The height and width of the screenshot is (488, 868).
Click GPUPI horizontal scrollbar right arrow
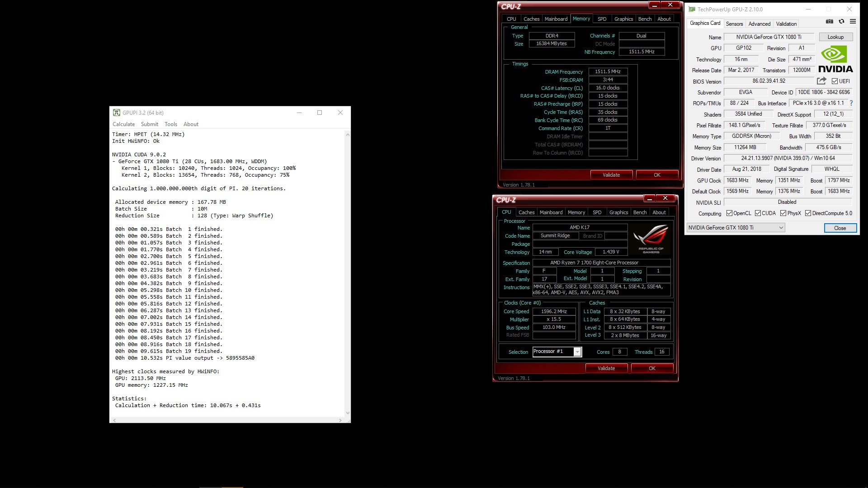pyautogui.click(x=340, y=420)
